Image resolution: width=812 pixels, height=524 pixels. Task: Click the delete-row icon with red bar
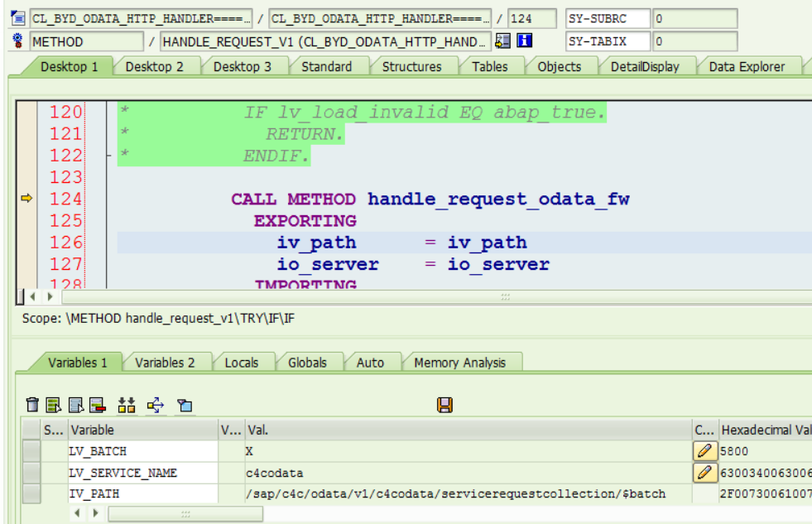pos(98,405)
